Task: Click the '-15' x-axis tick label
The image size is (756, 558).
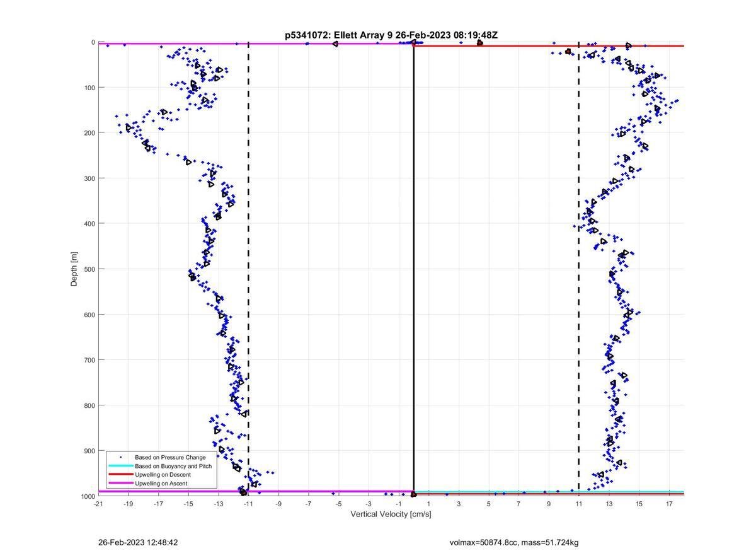Action: [188, 504]
